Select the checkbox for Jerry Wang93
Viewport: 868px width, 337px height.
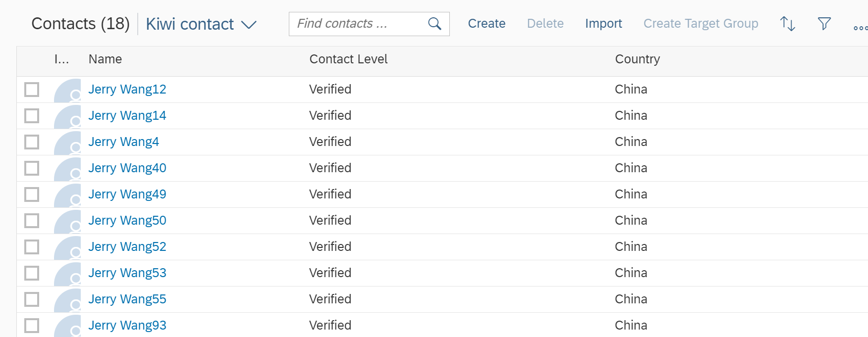pos(32,326)
